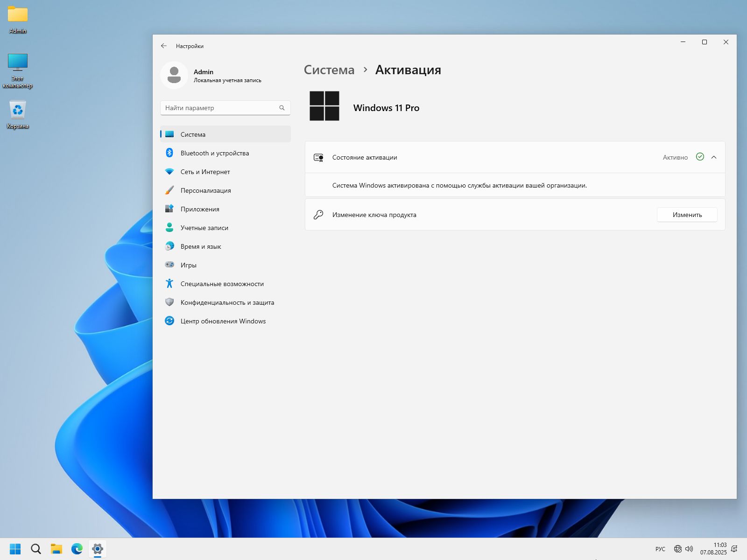Open Центр обновления Windows
Viewport: 747px width, 560px height.
coord(225,321)
